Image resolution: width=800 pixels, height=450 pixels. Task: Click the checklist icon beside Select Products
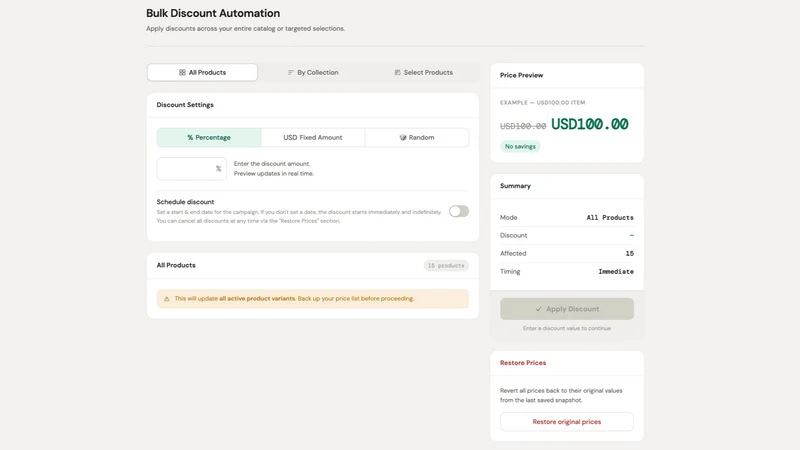397,72
